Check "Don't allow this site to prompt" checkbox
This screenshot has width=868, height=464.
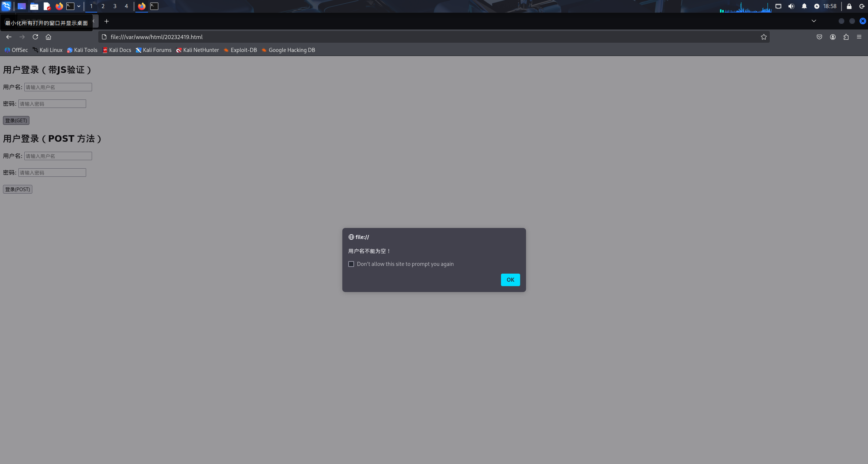tap(351, 264)
